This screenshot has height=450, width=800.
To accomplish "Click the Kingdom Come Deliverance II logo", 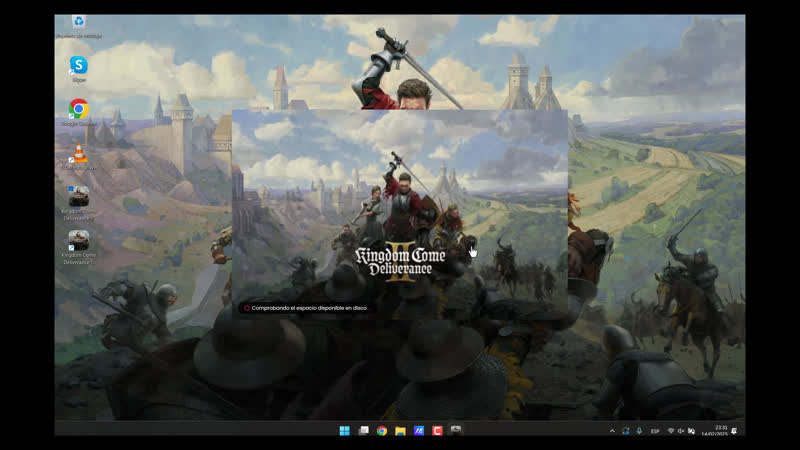I will click(x=401, y=262).
